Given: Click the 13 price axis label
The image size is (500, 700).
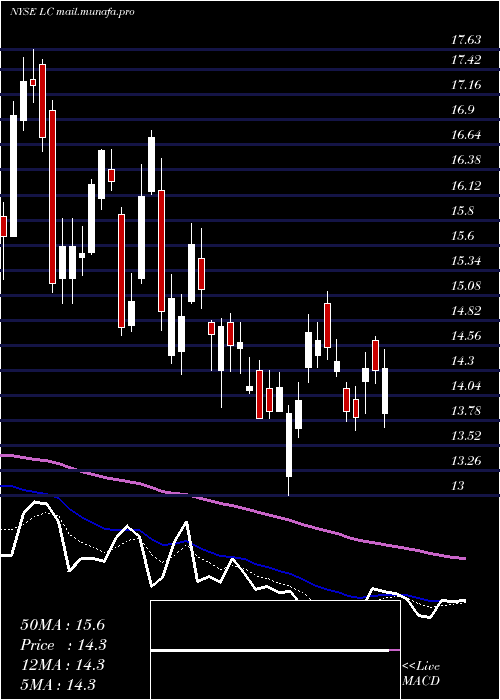Looking at the screenshot, I should [458, 485].
